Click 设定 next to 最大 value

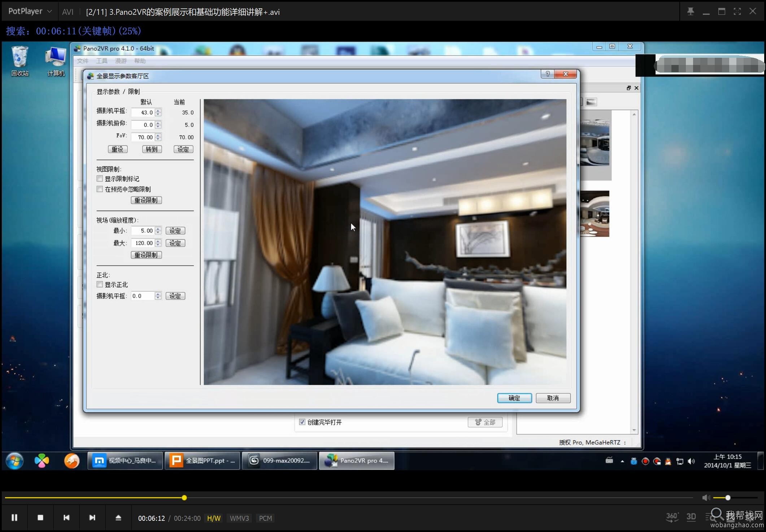click(175, 243)
